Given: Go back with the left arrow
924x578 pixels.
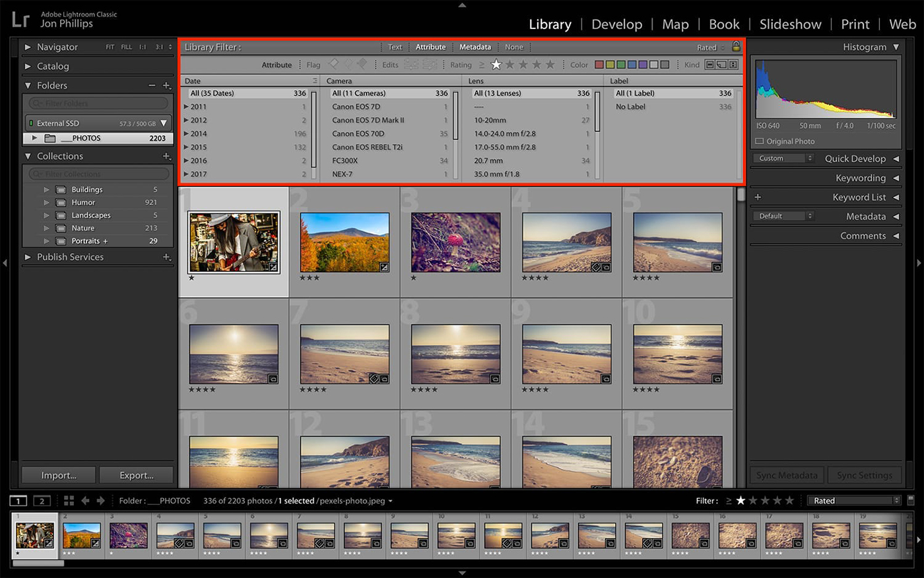Looking at the screenshot, I should [x=85, y=501].
